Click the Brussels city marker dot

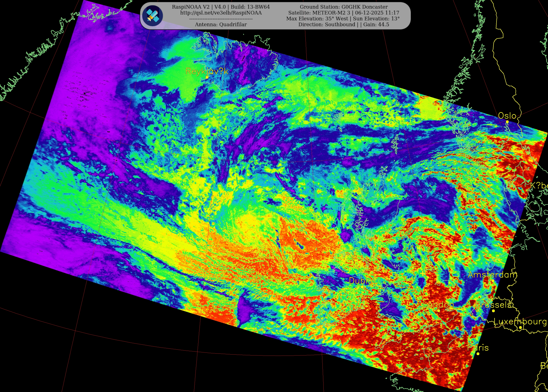coord(493,311)
